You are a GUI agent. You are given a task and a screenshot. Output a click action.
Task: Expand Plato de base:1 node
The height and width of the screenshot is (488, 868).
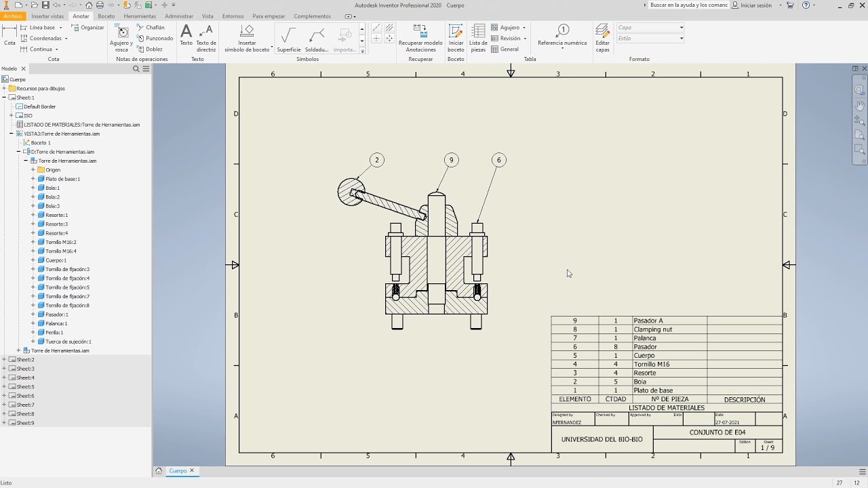[33, 179]
